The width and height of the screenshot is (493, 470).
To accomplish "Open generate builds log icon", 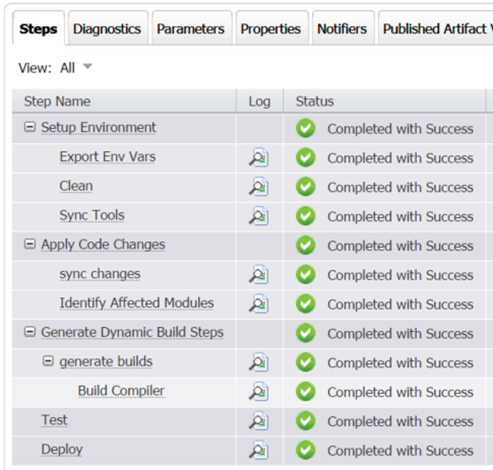I will (259, 363).
